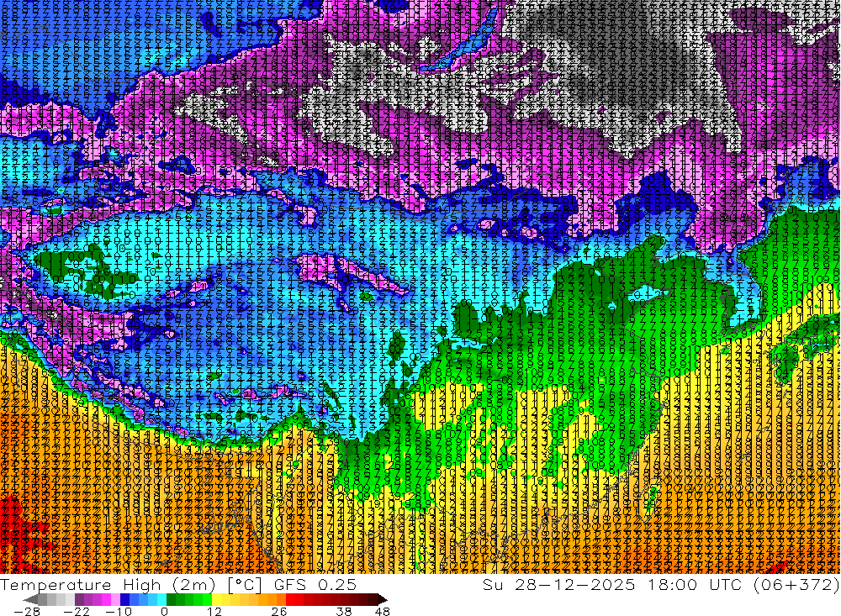
Task: Click the '48' legend value
Action: [x=383, y=612]
